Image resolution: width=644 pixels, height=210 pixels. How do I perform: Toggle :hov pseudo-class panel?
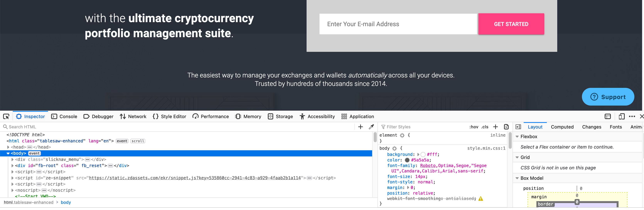pyautogui.click(x=474, y=127)
